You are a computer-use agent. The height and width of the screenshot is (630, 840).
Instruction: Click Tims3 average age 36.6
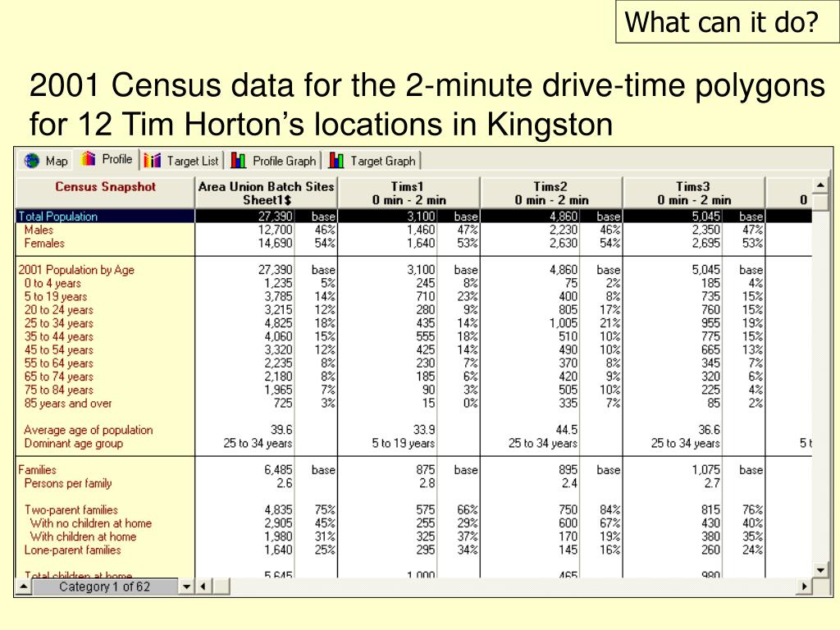[710, 430]
